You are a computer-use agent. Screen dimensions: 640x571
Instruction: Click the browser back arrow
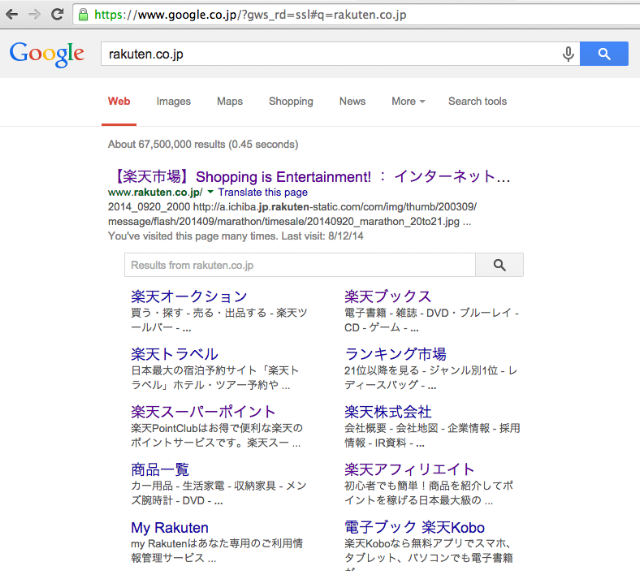click(12, 15)
